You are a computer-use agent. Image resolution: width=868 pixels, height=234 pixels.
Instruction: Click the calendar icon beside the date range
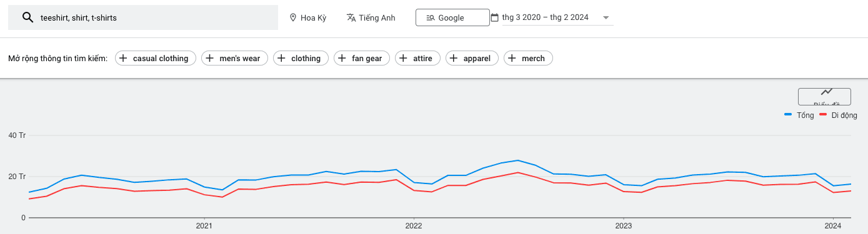click(x=495, y=17)
